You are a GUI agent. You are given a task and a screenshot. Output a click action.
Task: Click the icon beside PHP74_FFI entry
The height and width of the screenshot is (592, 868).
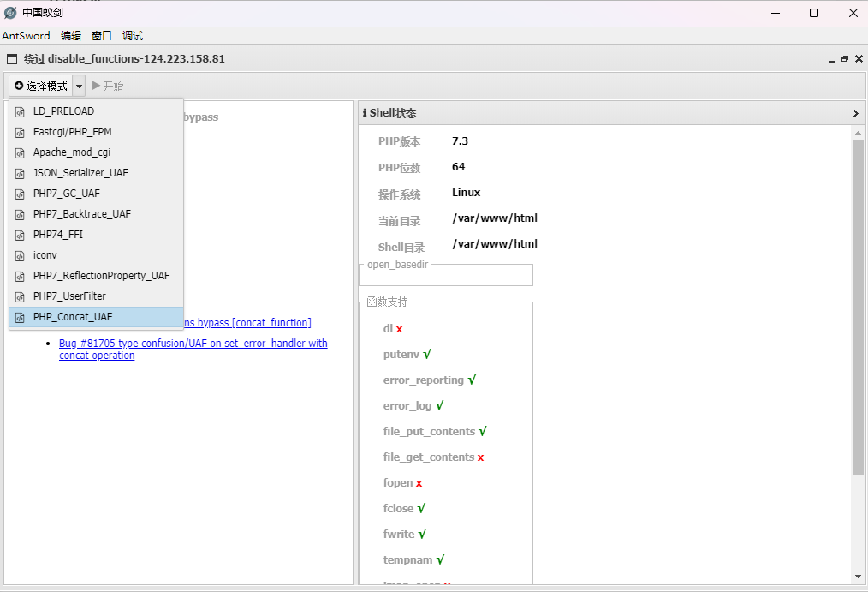[x=21, y=235]
